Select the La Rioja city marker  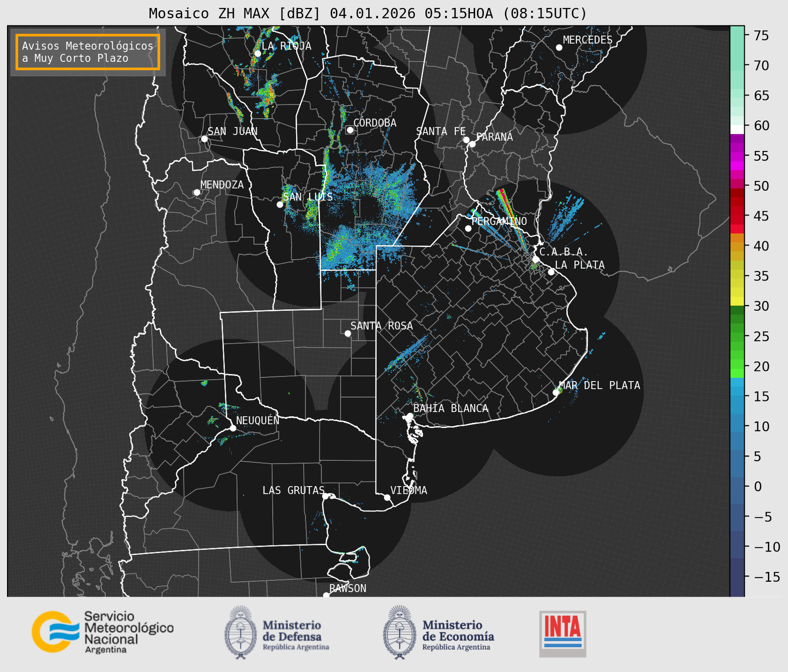[257, 53]
